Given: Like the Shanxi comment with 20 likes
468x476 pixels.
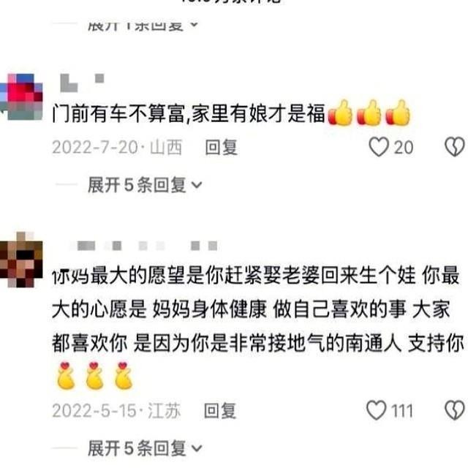Looking at the screenshot, I should pos(379,147).
